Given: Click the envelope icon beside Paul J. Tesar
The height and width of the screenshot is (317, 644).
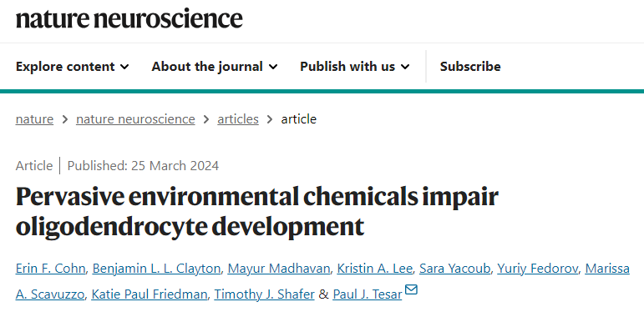Looking at the screenshot, I should point(411,289).
